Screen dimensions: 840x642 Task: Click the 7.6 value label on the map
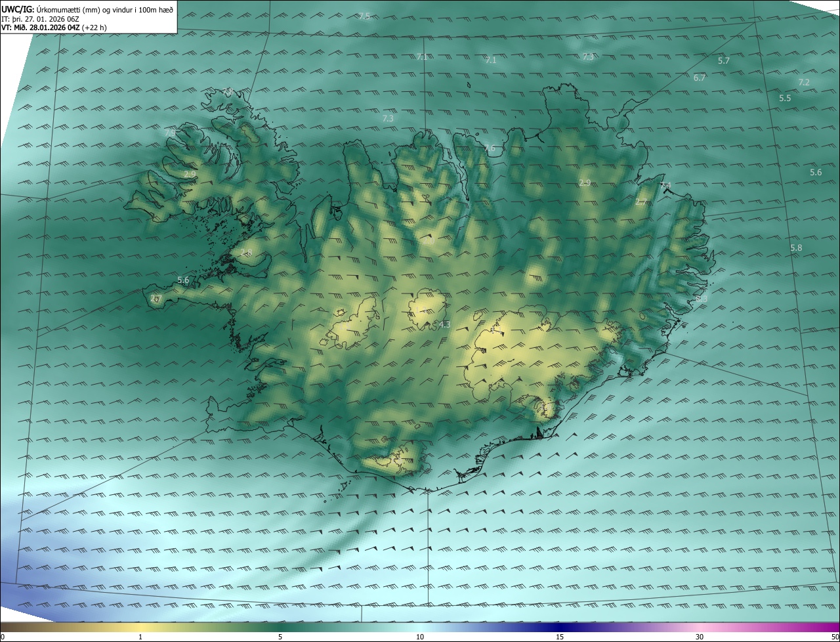[x=490, y=148]
